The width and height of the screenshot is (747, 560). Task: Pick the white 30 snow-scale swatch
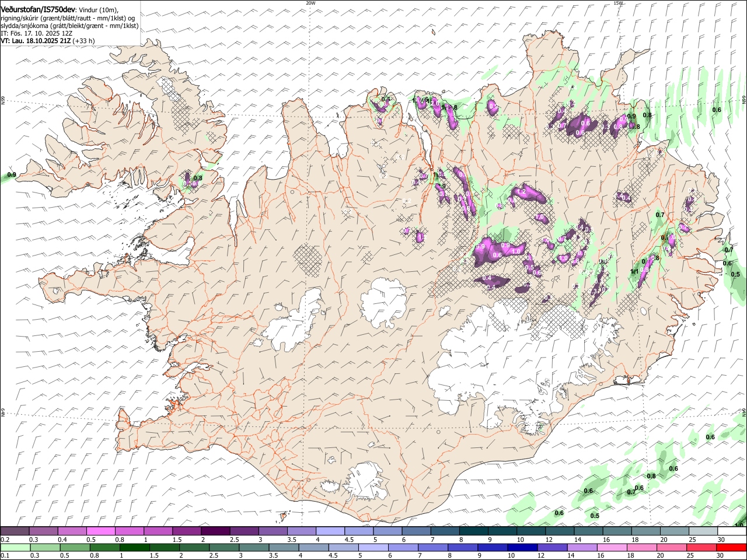click(732, 531)
